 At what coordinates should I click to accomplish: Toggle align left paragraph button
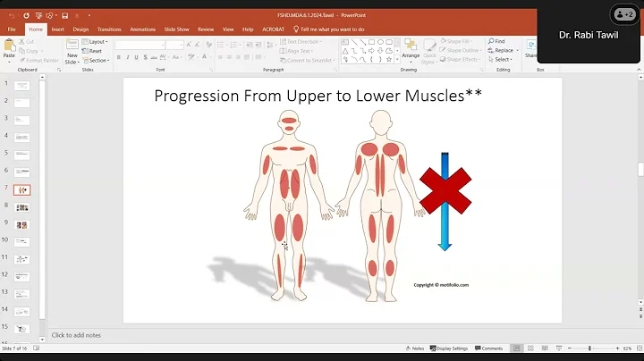tap(221, 57)
